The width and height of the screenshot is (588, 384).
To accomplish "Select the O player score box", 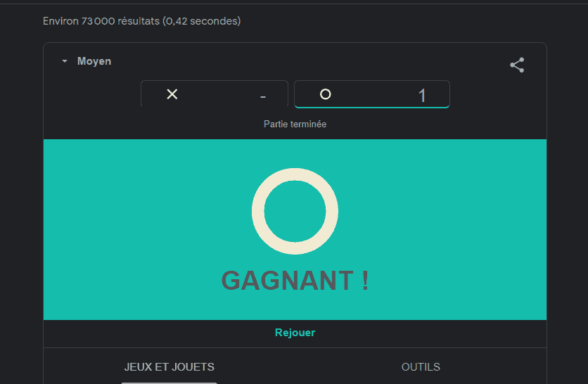I will point(371,94).
